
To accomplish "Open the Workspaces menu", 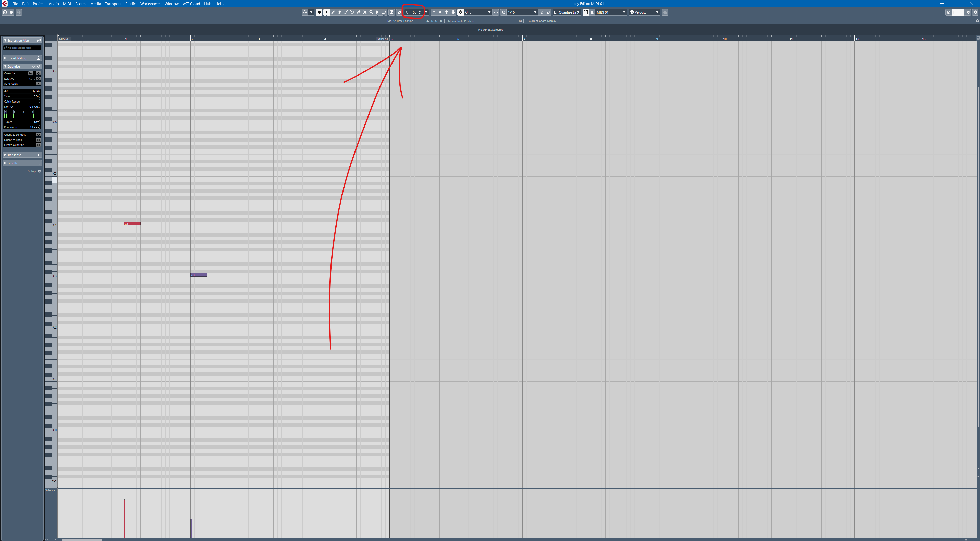I will pyautogui.click(x=150, y=4).
